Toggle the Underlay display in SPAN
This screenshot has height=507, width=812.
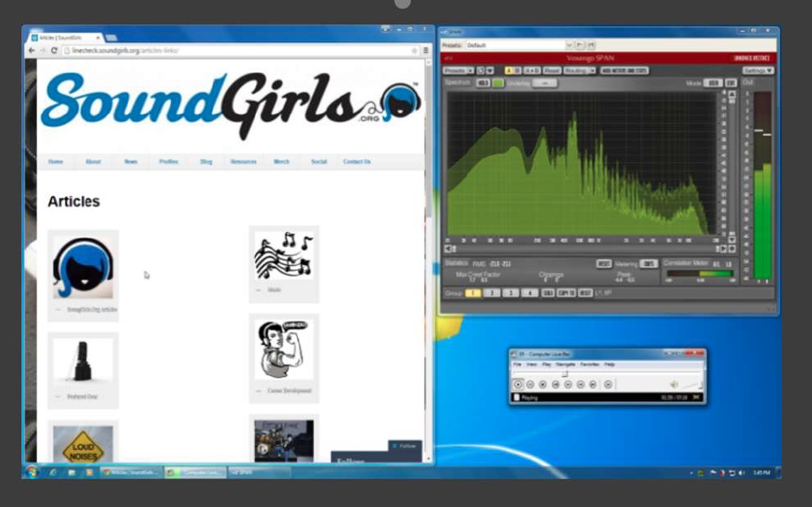(544, 85)
